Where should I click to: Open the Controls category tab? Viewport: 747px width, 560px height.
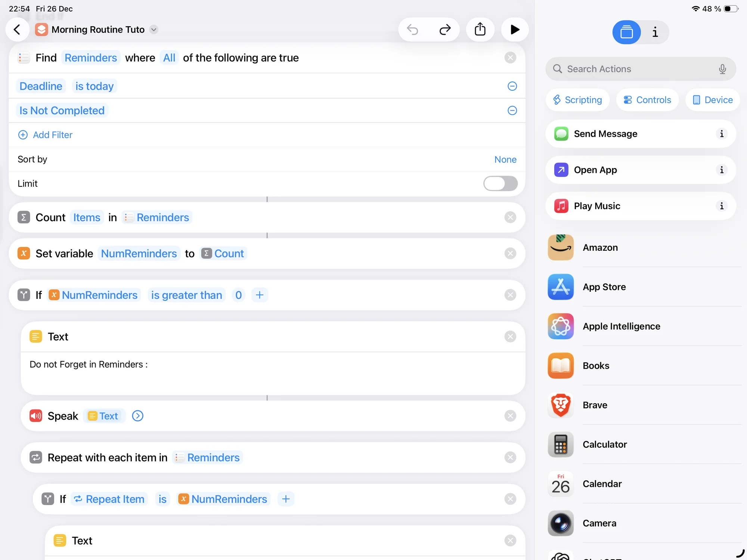[647, 100]
